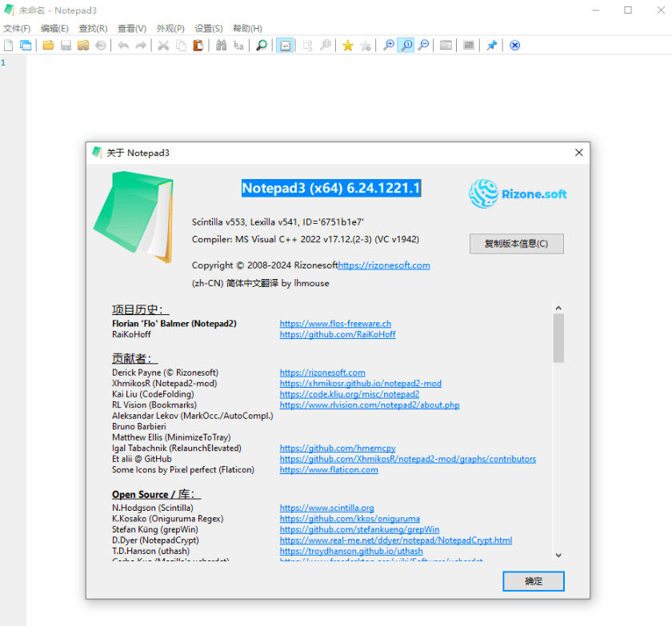Open the 帮助(H) menu
The width and height of the screenshot is (672, 626).
coord(247,29)
